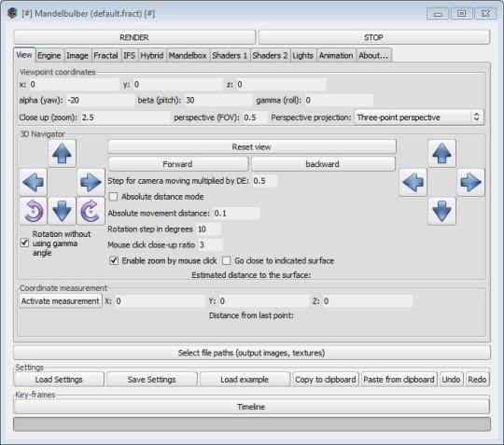The height and width of the screenshot is (445, 504).
Task: Move camera with backward button
Action: pyautogui.click(x=323, y=164)
